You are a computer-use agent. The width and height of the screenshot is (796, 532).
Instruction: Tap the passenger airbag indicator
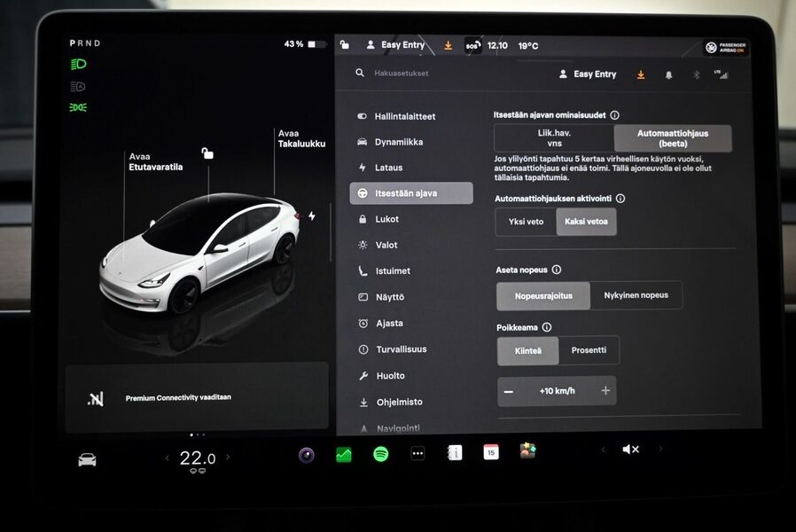[726, 48]
